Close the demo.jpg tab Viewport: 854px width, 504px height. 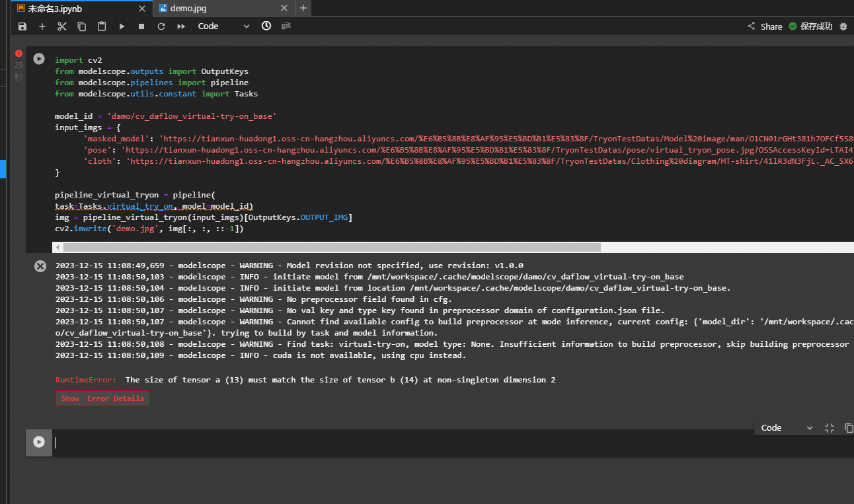(284, 8)
